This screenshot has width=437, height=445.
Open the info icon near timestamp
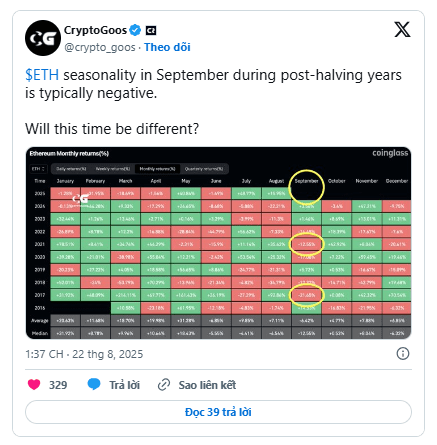tap(403, 353)
